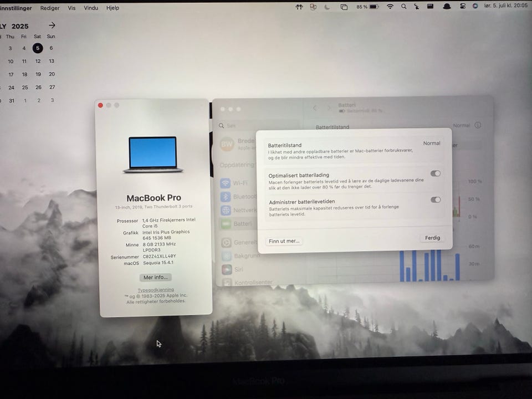Viewport: 532px width, 399px height.
Task: Click the Ferdig button
Action: click(x=432, y=238)
